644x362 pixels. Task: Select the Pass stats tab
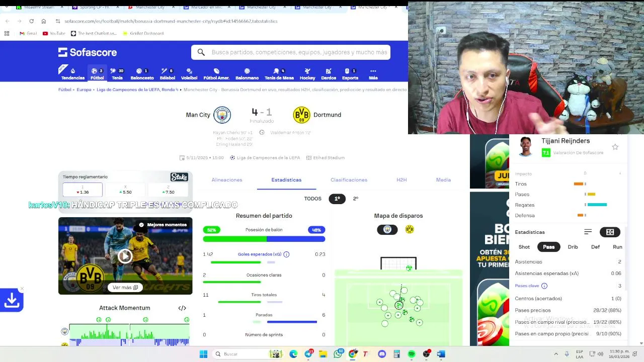549,247
